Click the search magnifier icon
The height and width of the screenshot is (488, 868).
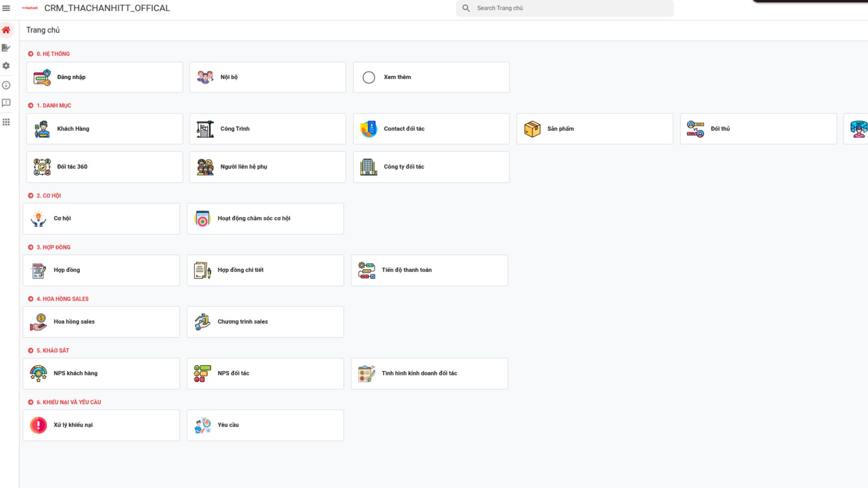point(466,8)
